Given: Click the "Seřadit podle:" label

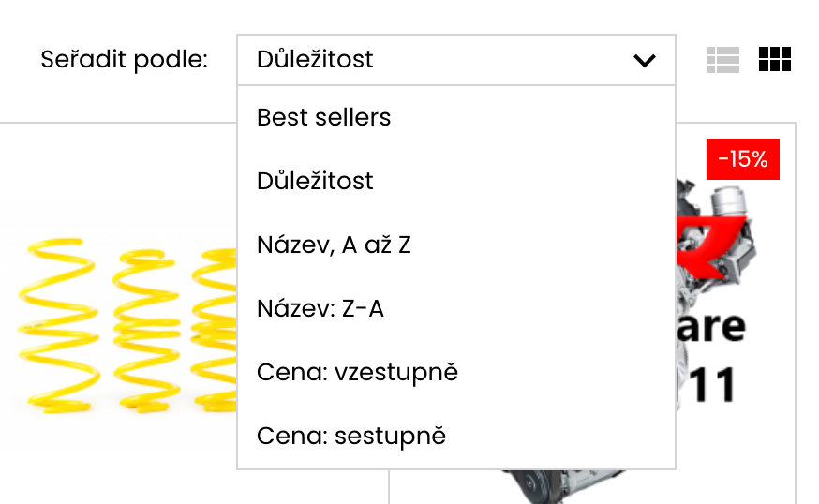Looking at the screenshot, I should pyautogui.click(x=124, y=60).
